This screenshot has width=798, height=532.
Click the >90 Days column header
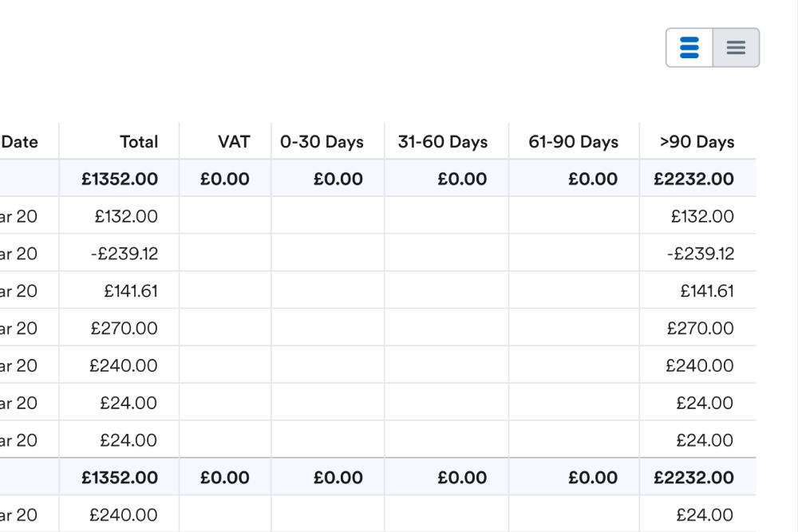pyautogui.click(x=697, y=142)
